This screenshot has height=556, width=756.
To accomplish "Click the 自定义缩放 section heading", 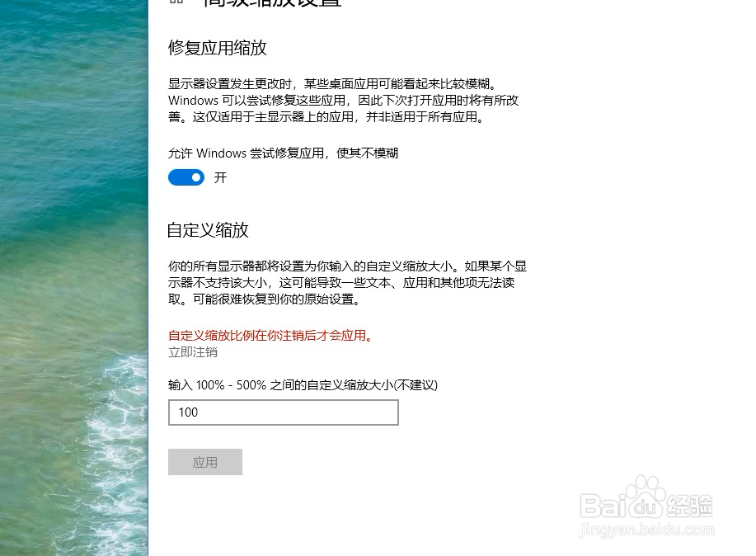I will click(208, 230).
